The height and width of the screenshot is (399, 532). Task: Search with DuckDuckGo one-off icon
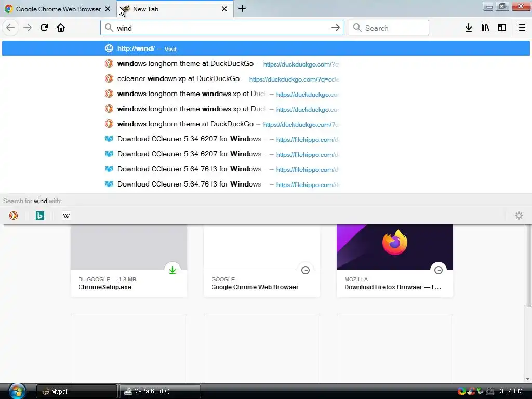pos(14,216)
